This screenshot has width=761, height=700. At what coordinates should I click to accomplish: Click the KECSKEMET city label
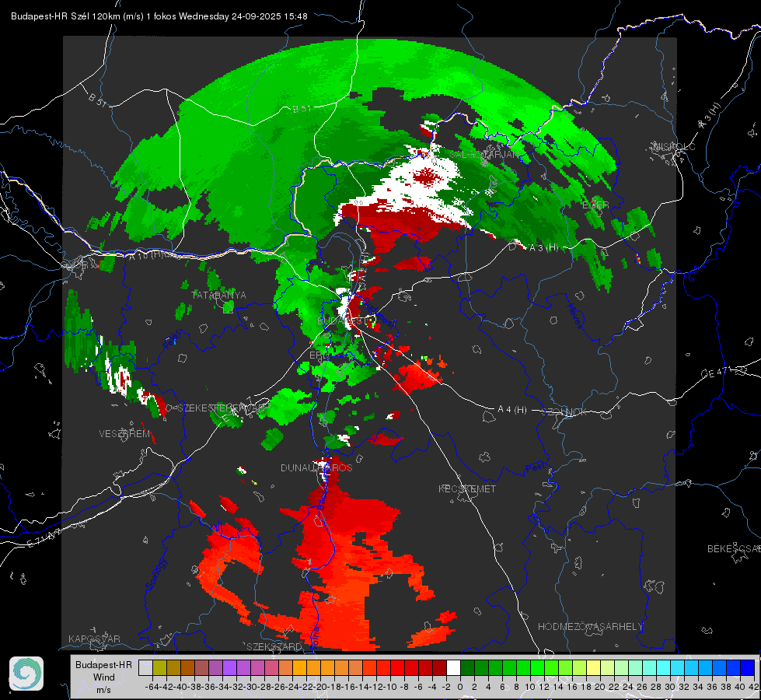coord(467,488)
